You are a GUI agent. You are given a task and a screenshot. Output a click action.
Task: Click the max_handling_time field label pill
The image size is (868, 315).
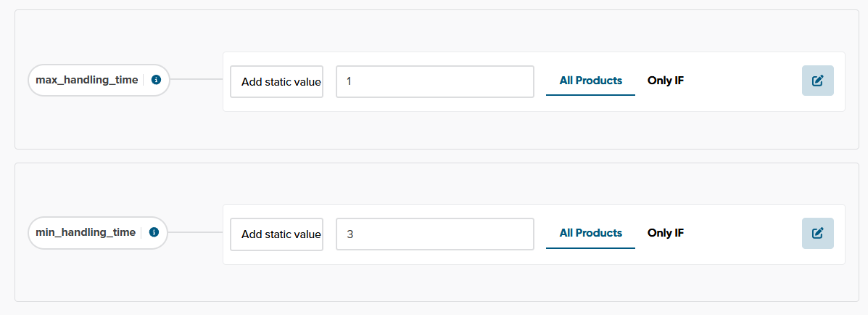(87, 80)
